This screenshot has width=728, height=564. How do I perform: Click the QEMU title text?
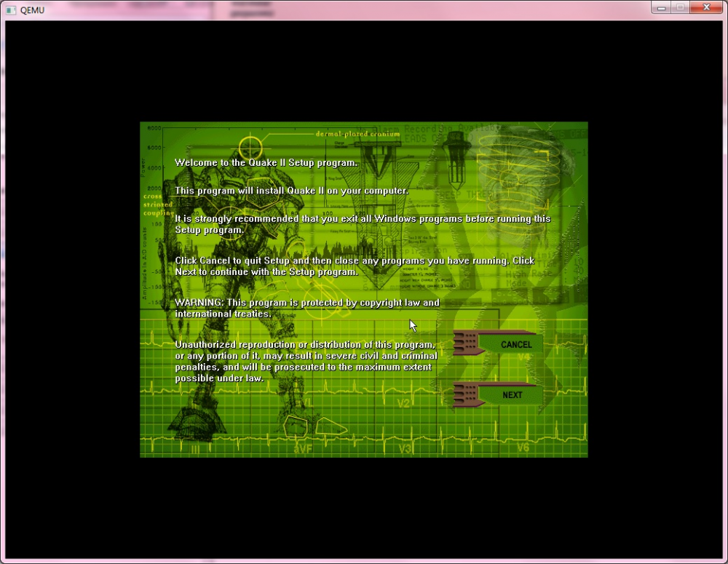pyautogui.click(x=33, y=9)
